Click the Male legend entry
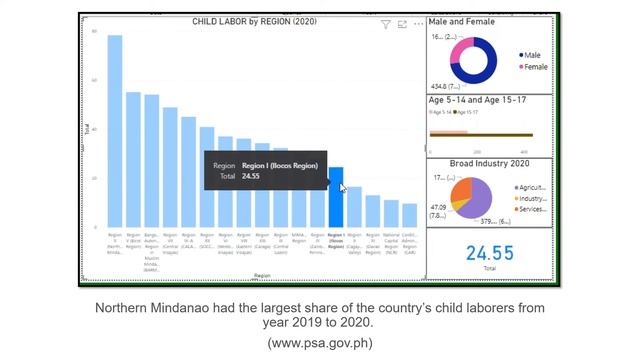Image resolution: width=640 pixels, height=360 pixels. [529, 55]
